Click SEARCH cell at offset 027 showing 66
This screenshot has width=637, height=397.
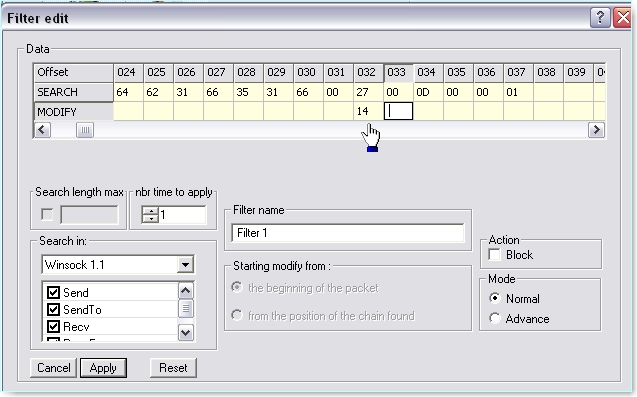click(x=219, y=92)
